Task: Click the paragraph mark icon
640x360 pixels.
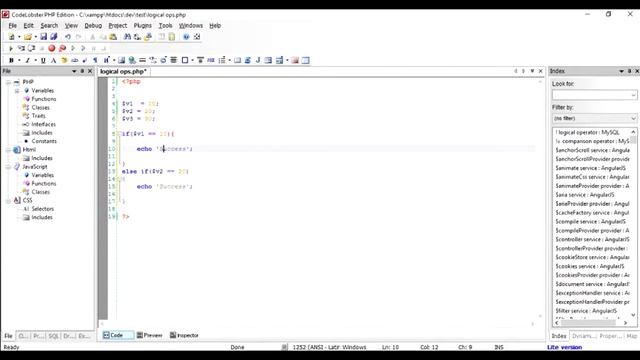Action: click(95, 60)
